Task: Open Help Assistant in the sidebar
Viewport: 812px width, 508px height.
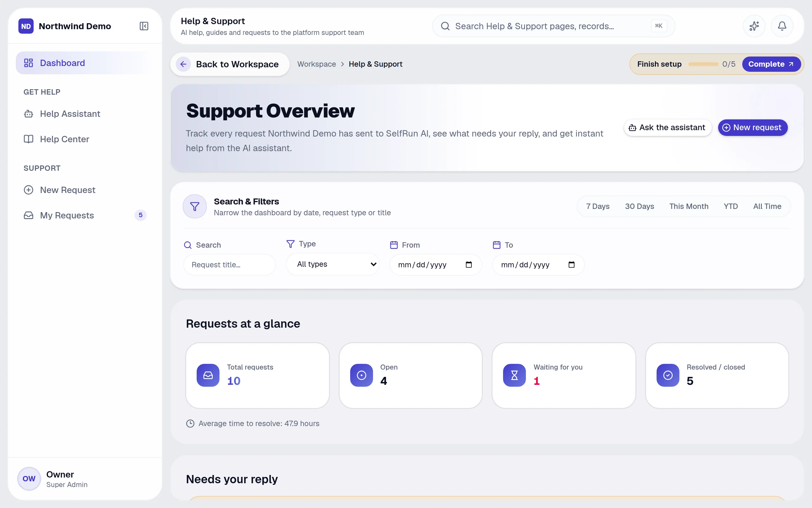Action: click(x=85, y=114)
